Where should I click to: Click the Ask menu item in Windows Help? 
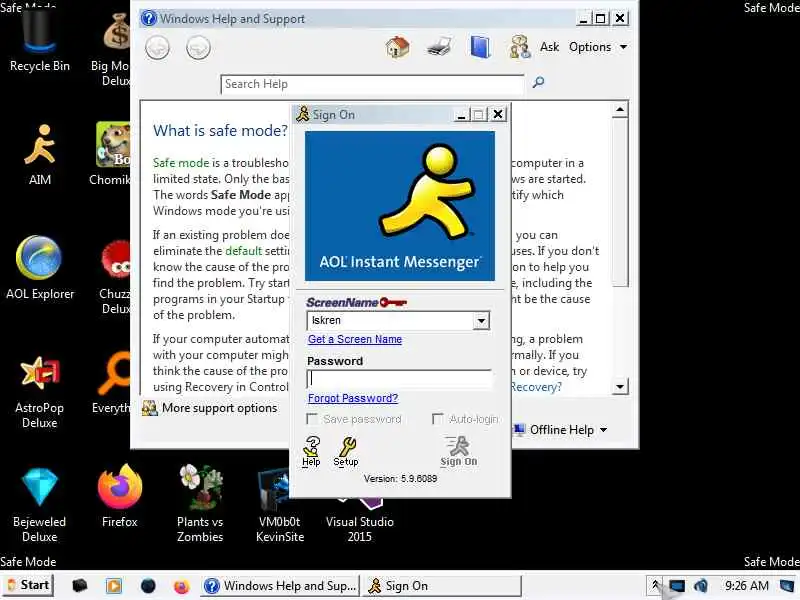pyautogui.click(x=549, y=47)
